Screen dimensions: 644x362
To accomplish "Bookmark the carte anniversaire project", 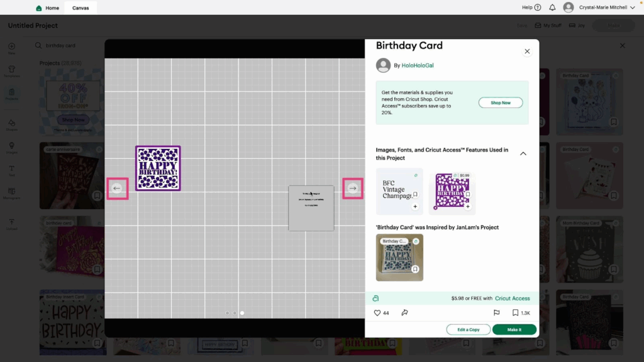I will [x=97, y=195].
